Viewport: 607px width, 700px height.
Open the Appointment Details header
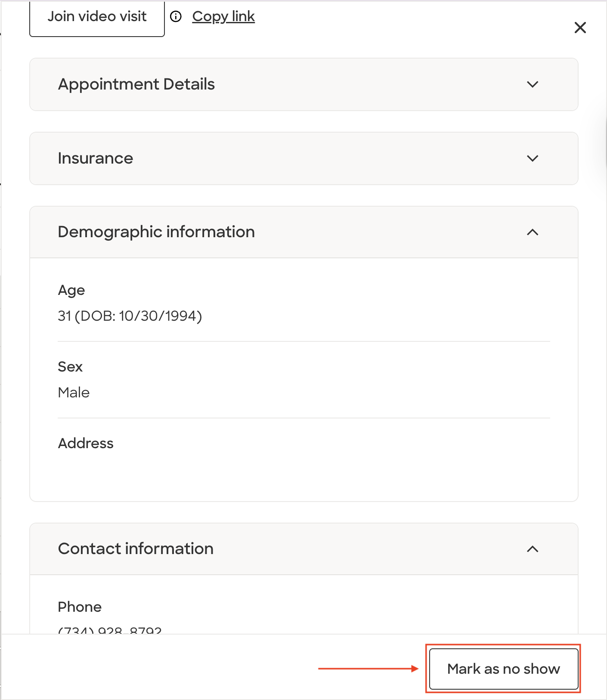[x=303, y=84]
